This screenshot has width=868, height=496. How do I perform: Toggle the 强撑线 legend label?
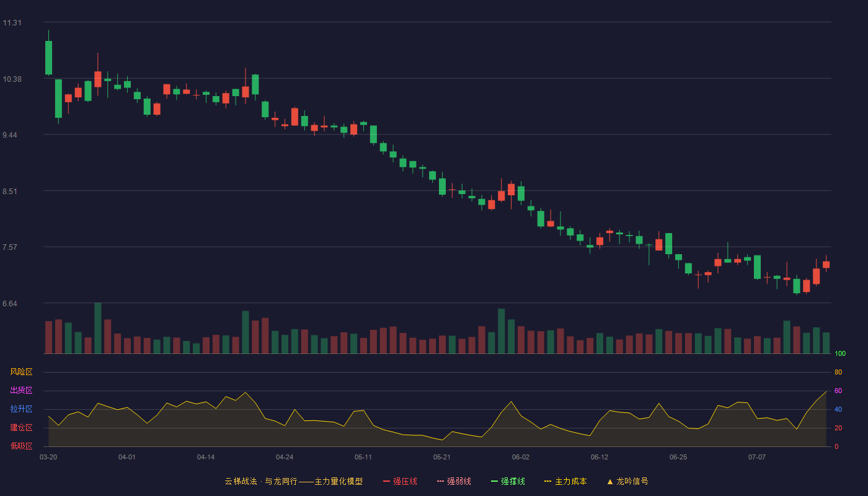pyautogui.click(x=513, y=481)
